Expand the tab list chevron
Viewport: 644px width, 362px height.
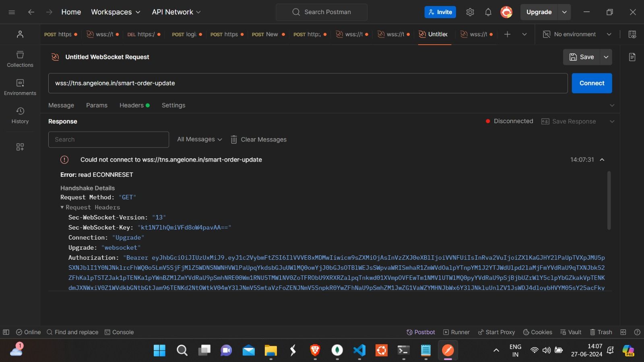click(524, 34)
